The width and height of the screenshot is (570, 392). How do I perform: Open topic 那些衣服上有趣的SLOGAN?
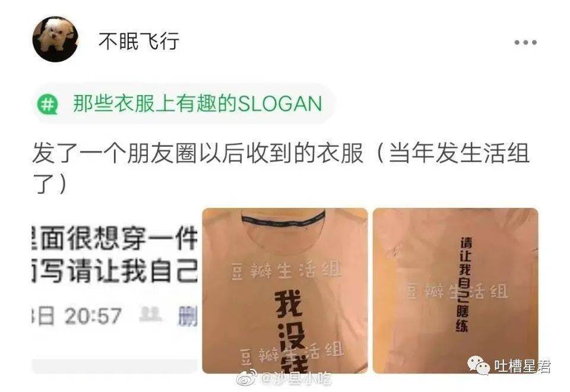(197, 103)
